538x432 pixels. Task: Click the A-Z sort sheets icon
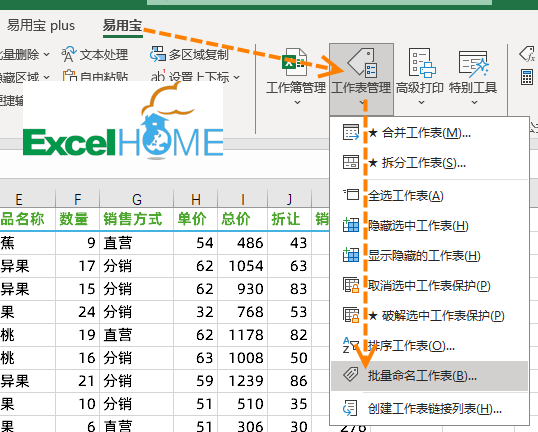(x=351, y=345)
